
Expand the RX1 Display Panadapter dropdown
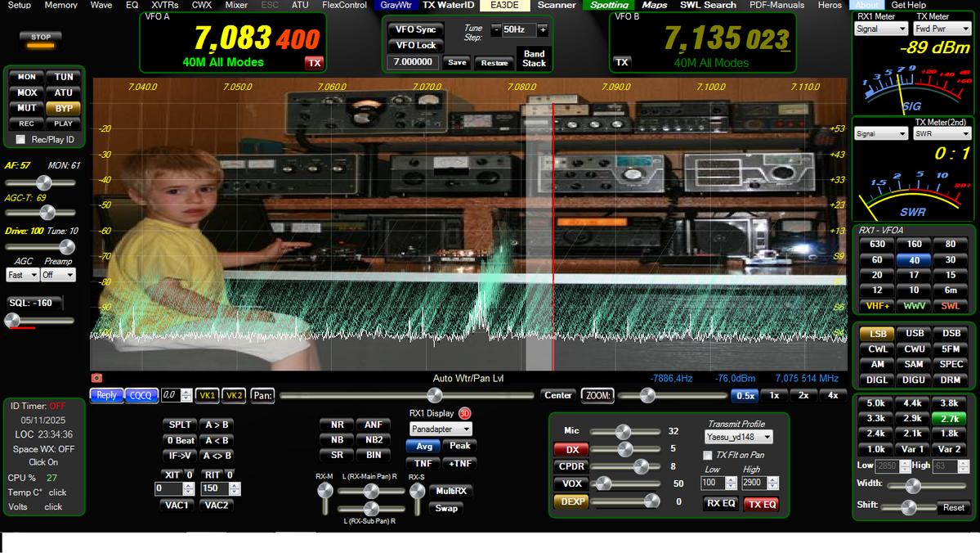click(441, 429)
